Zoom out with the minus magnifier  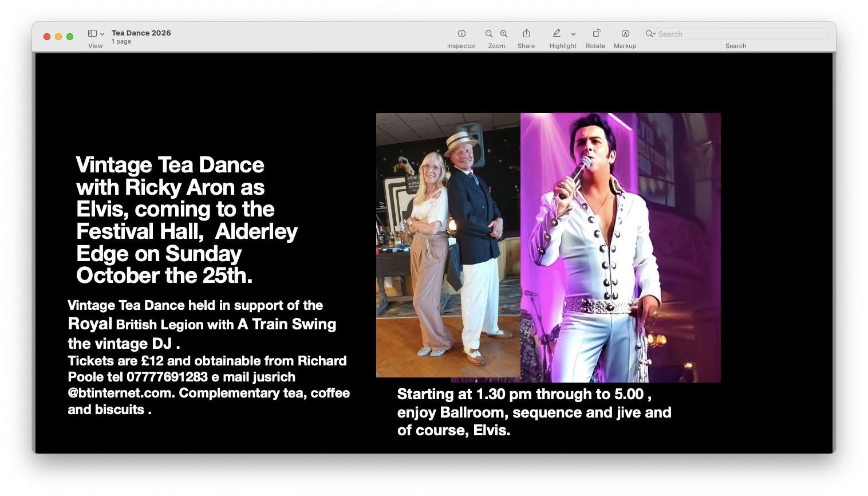[489, 34]
